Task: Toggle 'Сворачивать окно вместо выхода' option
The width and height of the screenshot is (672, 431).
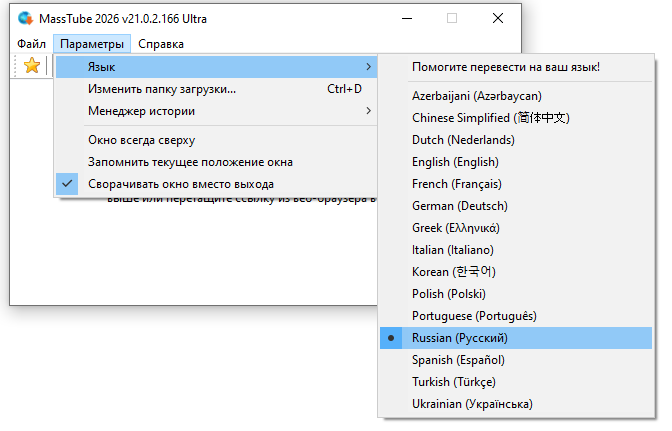Action: coord(181,184)
